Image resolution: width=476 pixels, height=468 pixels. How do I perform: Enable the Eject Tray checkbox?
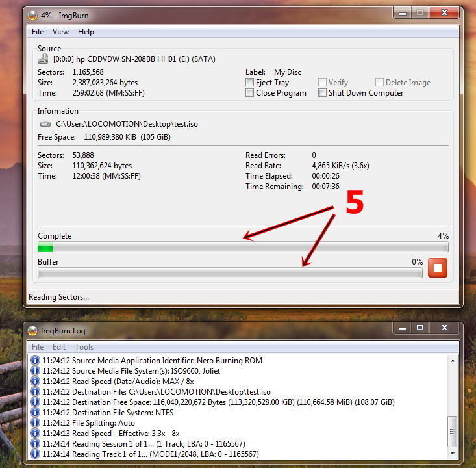pos(249,83)
